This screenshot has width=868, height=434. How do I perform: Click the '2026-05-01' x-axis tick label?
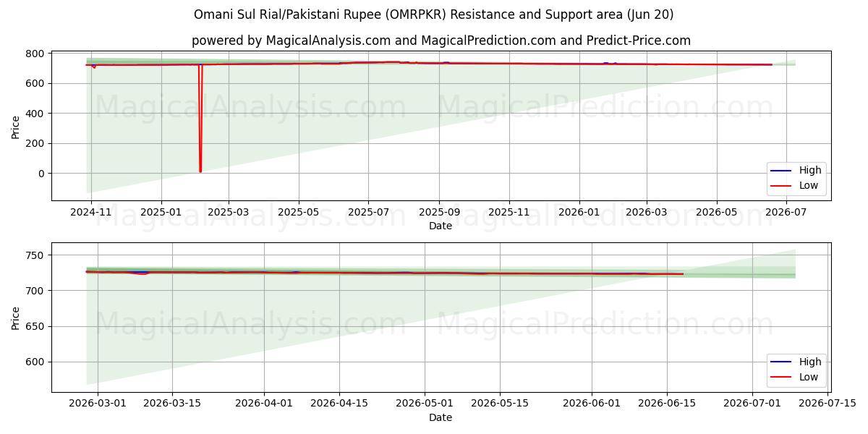coord(425,404)
